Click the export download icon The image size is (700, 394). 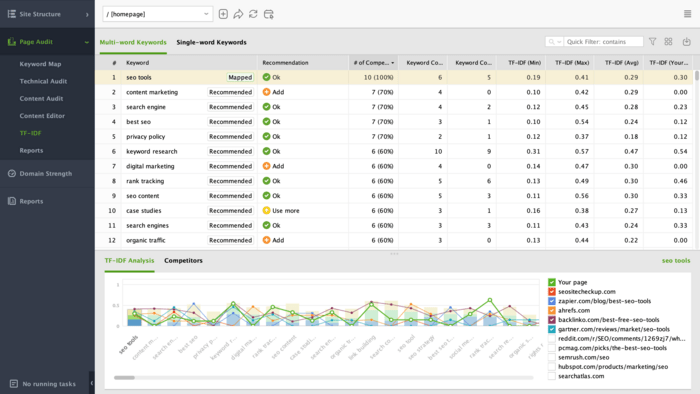pyautogui.click(x=687, y=41)
